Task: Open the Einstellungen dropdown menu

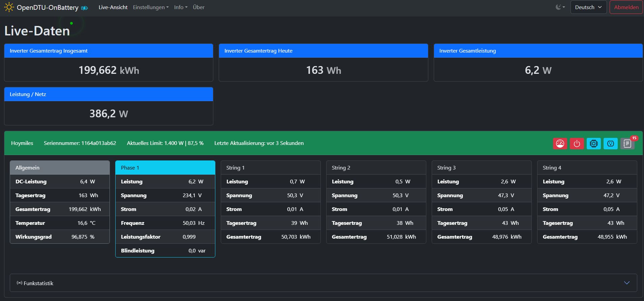Action: 151,7
